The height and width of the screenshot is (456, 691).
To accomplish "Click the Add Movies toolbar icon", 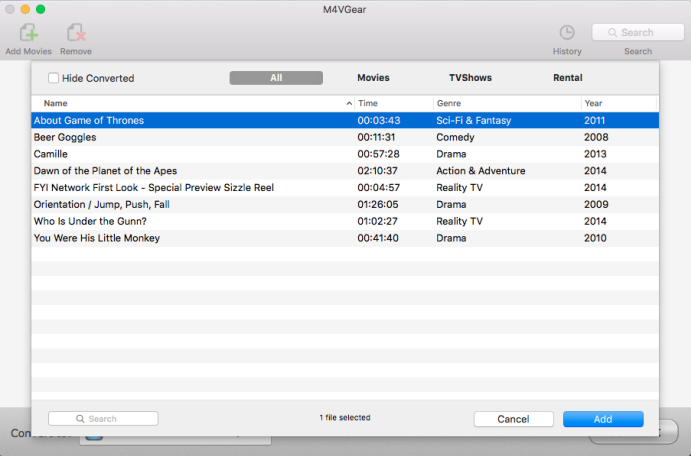I will (29, 33).
